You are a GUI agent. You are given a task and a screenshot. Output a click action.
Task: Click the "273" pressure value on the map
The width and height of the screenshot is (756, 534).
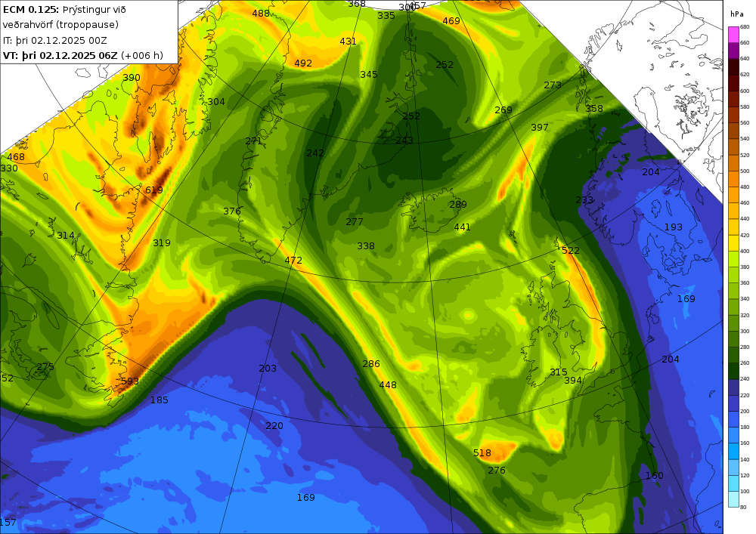coord(553,85)
